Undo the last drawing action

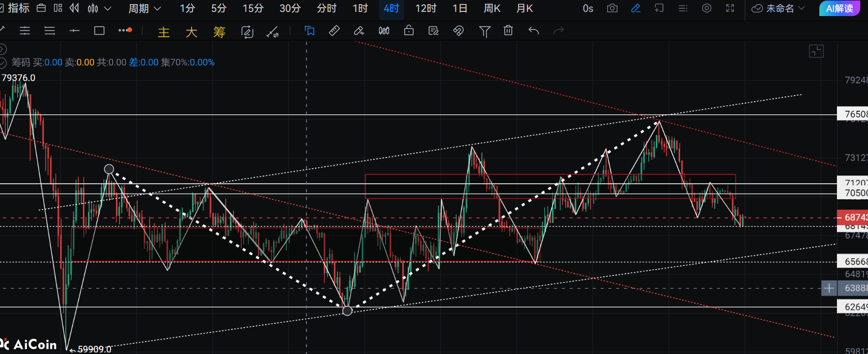534,31
